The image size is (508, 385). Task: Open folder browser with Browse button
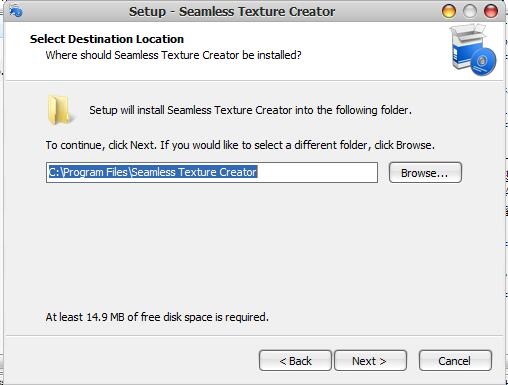click(425, 173)
